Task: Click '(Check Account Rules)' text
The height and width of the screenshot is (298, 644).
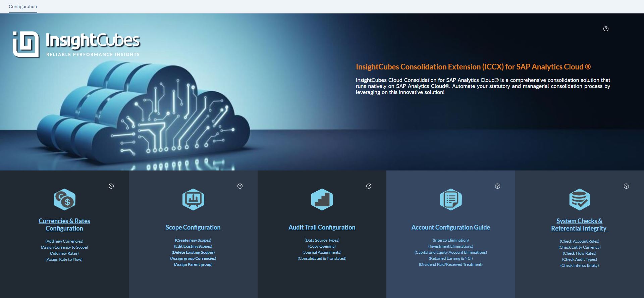Action: [580, 241]
